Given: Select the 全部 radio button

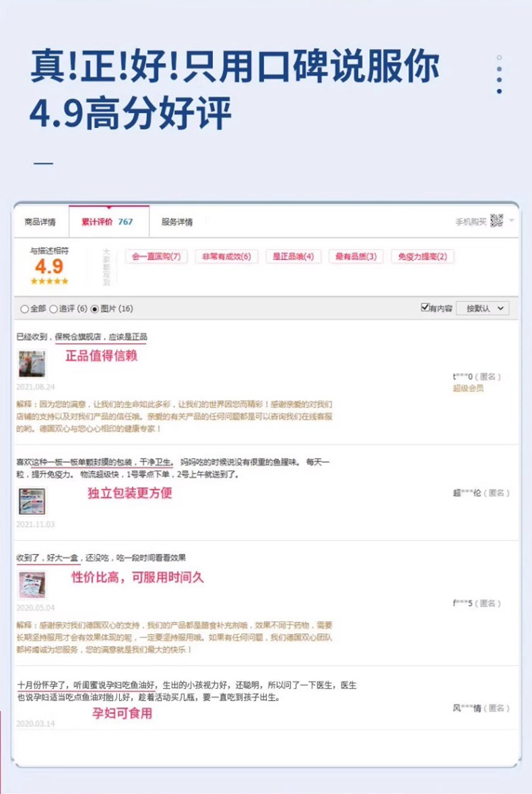Looking at the screenshot, I should [24, 309].
